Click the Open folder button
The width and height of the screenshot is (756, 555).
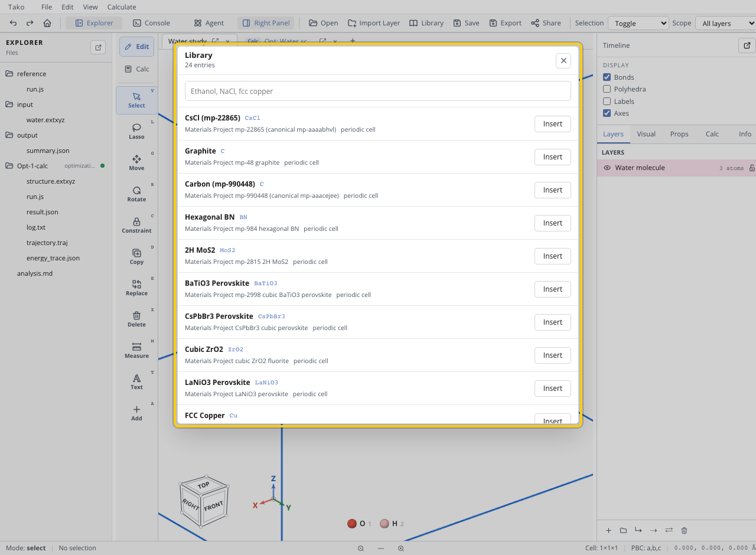(323, 23)
